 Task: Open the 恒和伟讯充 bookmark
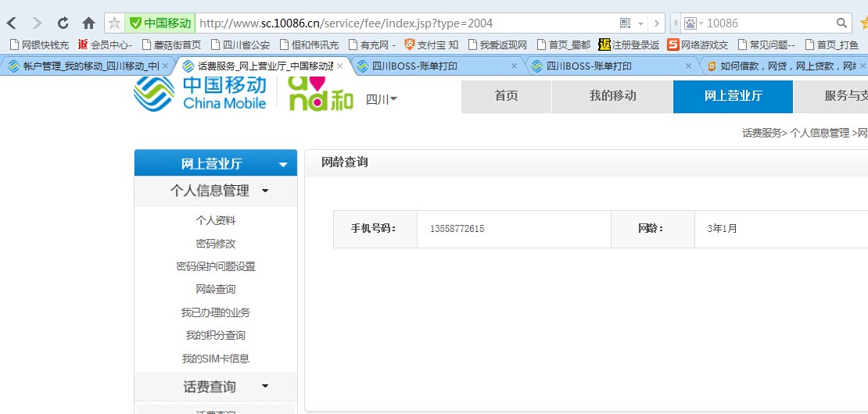[x=309, y=45]
